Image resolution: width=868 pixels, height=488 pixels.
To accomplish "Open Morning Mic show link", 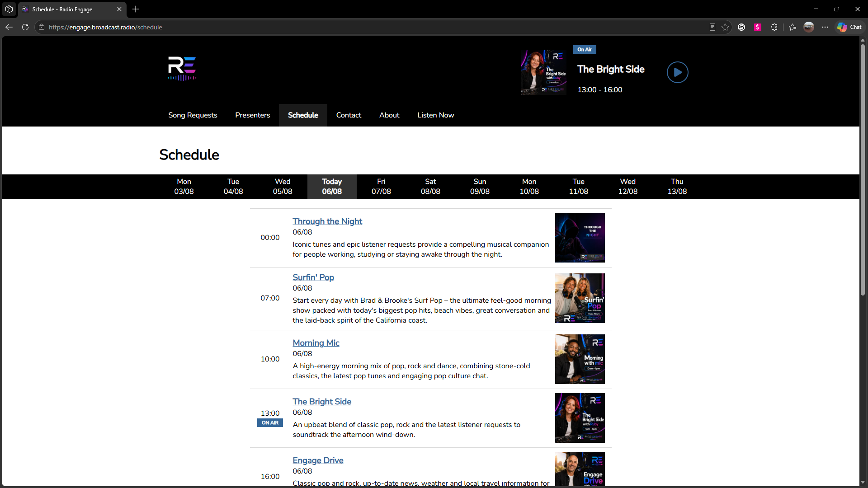I will (316, 343).
